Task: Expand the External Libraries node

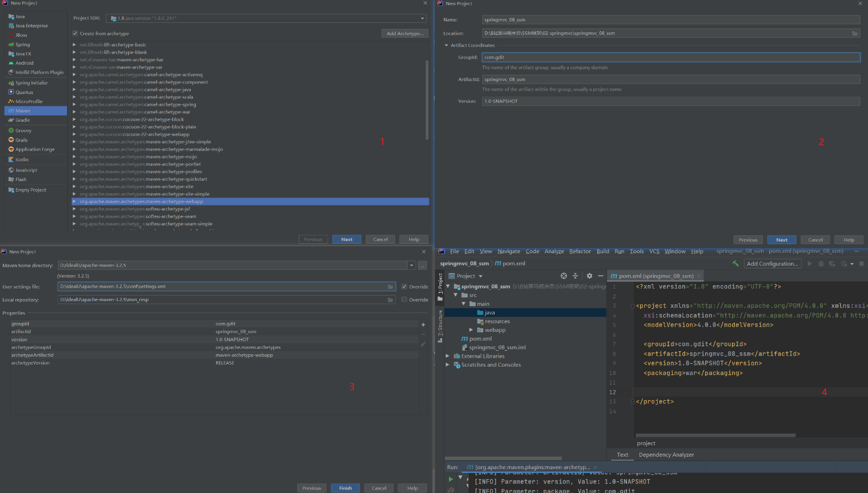Action: coord(447,356)
